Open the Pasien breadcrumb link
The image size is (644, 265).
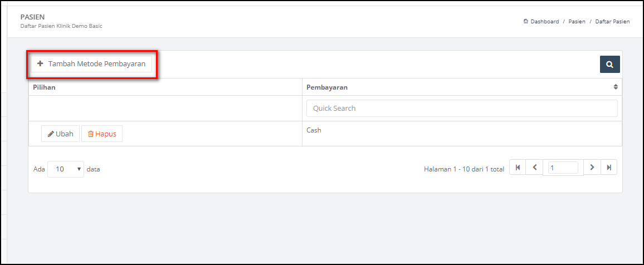point(577,21)
